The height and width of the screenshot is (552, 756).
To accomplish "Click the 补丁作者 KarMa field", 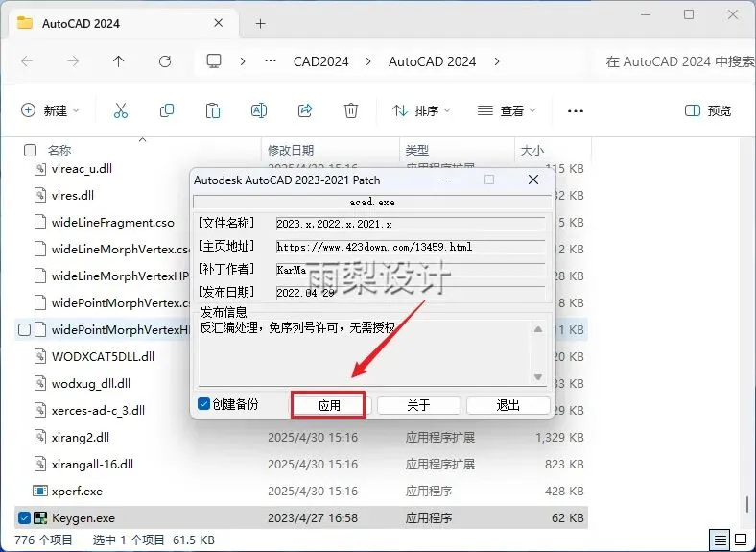I will (411, 270).
